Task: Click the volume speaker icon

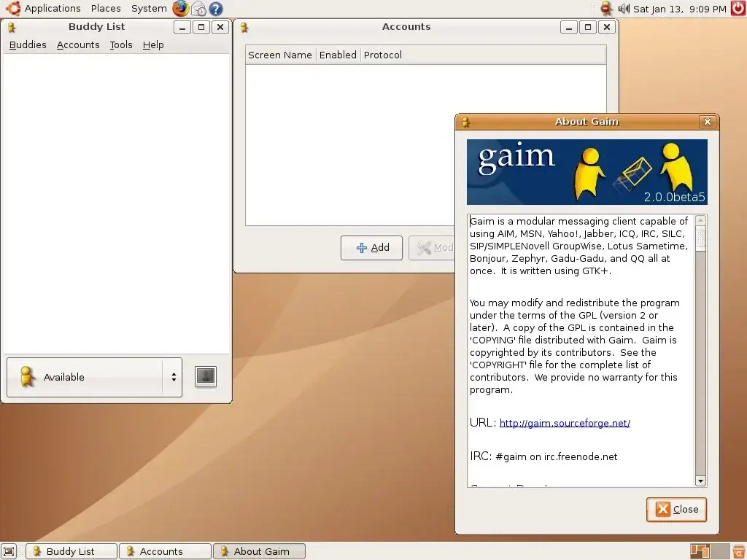Action: pos(623,9)
